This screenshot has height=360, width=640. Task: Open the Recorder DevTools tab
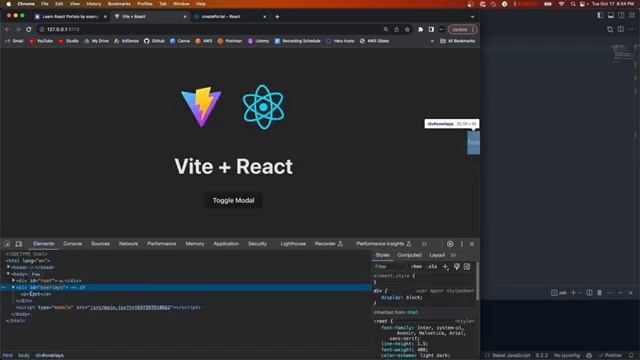point(329,244)
